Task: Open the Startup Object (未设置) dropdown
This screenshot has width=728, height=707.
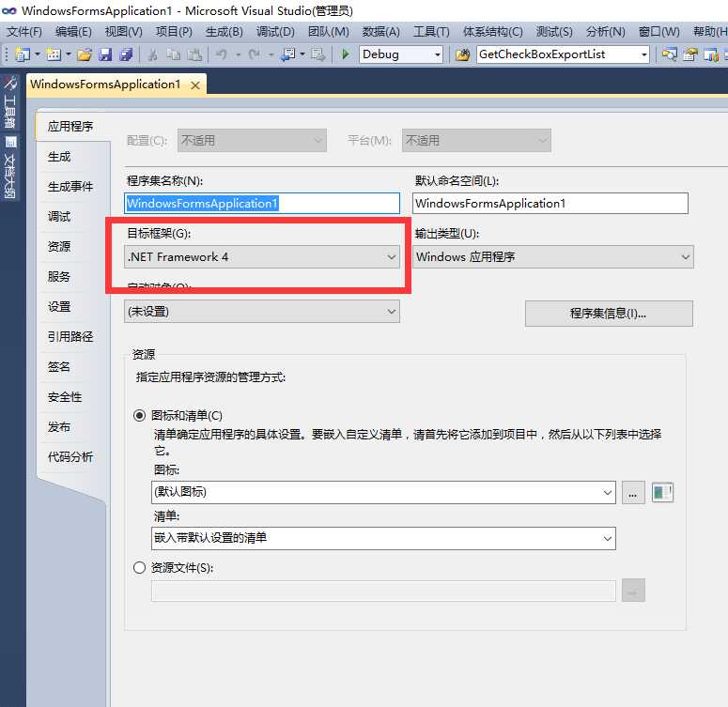Action: (262, 311)
